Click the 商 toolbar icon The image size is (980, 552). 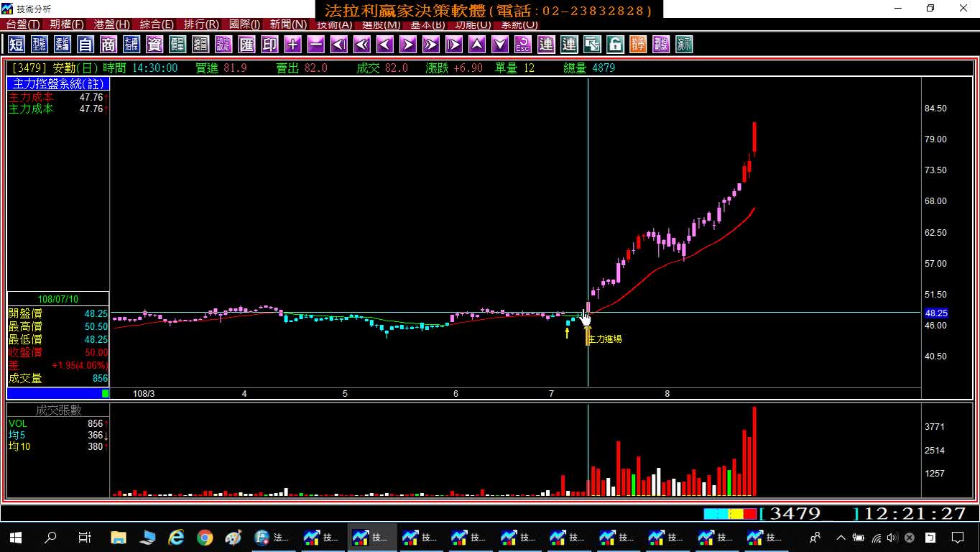click(x=108, y=45)
